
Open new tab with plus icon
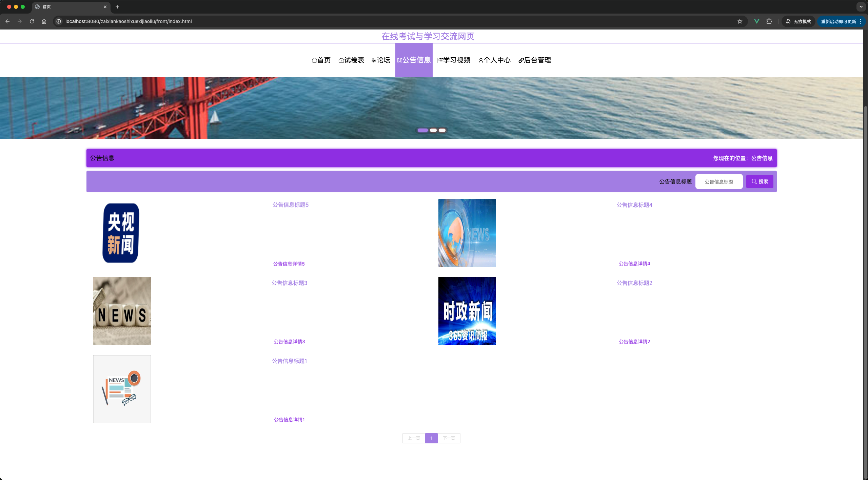point(117,7)
